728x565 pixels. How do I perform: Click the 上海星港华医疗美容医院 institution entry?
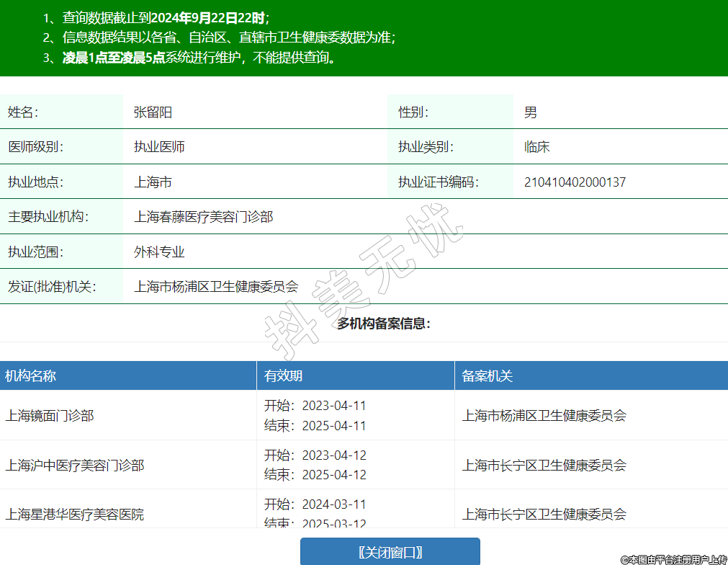pyautogui.click(x=75, y=515)
